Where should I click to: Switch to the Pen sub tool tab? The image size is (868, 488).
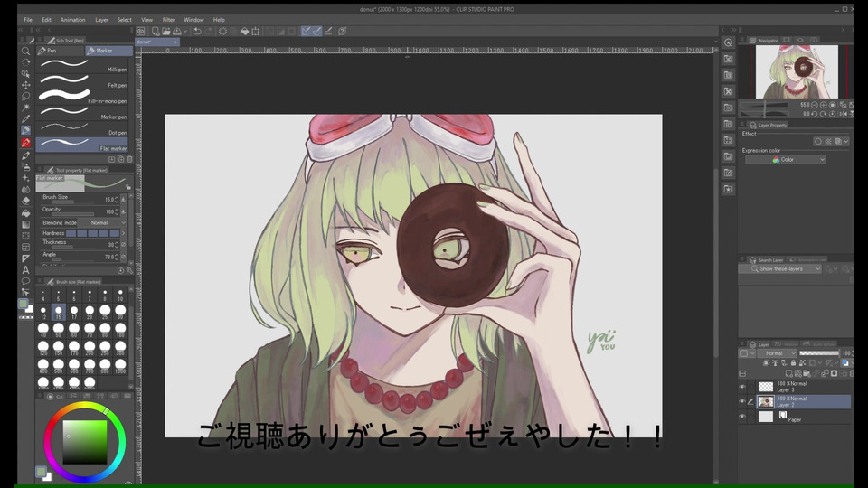tap(60, 51)
